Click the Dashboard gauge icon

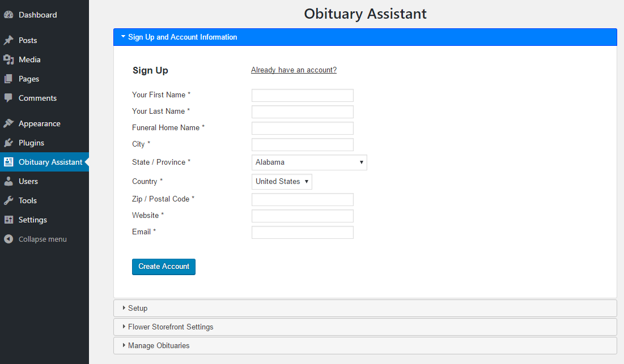(9, 15)
